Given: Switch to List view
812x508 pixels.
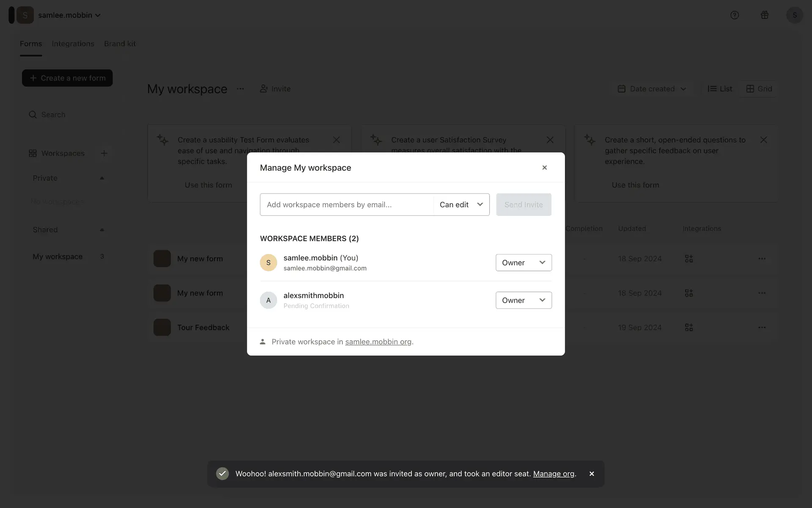Looking at the screenshot, I should (x=720, y=89).
